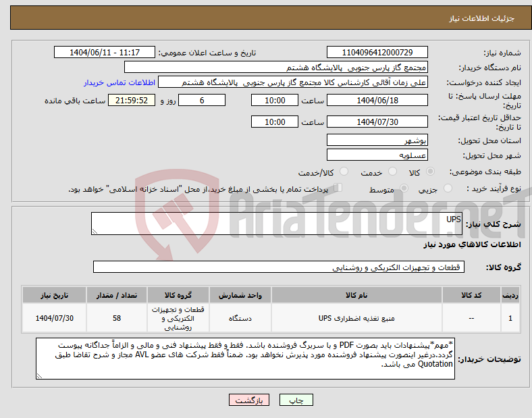532x418 pixels.
Task: Click the goods group field قطعات و تجهیزات الکتریکی
Action: (x=279, y=267)
